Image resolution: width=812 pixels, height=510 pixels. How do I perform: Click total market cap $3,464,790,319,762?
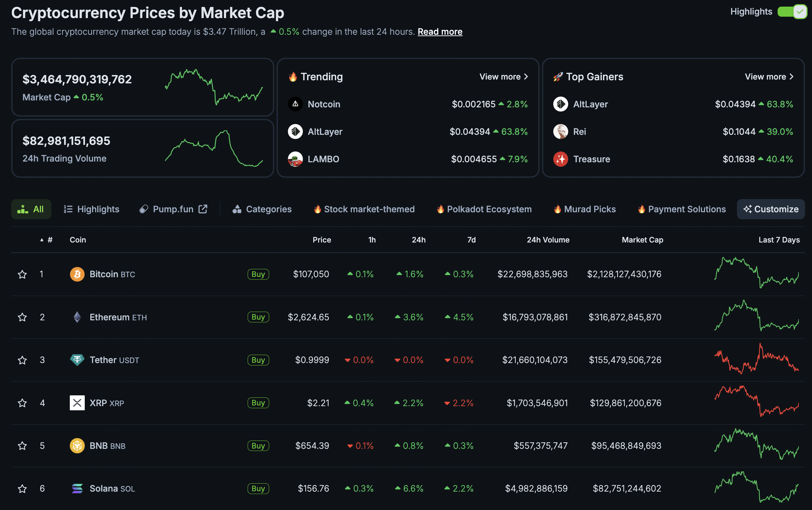[77, 79]
